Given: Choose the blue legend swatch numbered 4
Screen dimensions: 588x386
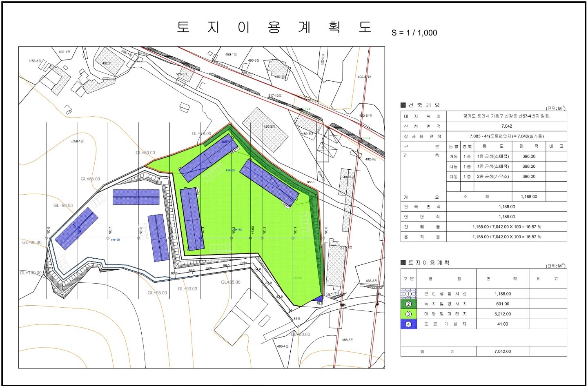Looking at the screenshot, I should coord(409,324).
